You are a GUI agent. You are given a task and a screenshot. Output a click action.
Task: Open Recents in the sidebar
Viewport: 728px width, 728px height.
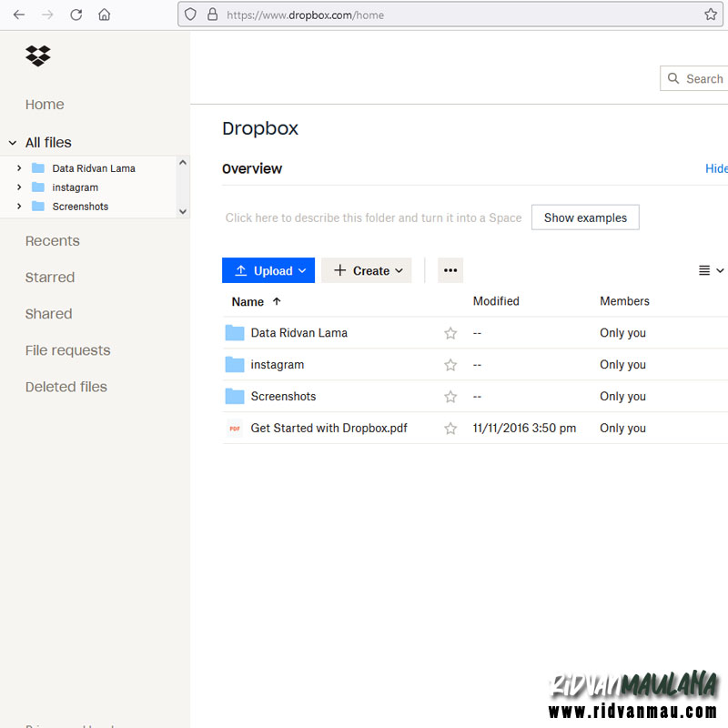click(x=53, y=241)
